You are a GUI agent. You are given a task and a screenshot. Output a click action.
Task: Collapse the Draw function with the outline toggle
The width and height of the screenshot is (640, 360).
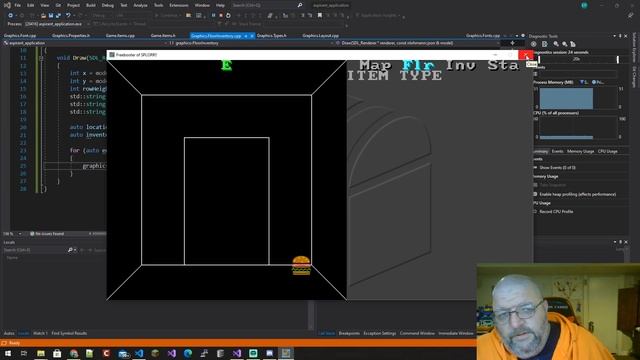[x=41, y=58]
